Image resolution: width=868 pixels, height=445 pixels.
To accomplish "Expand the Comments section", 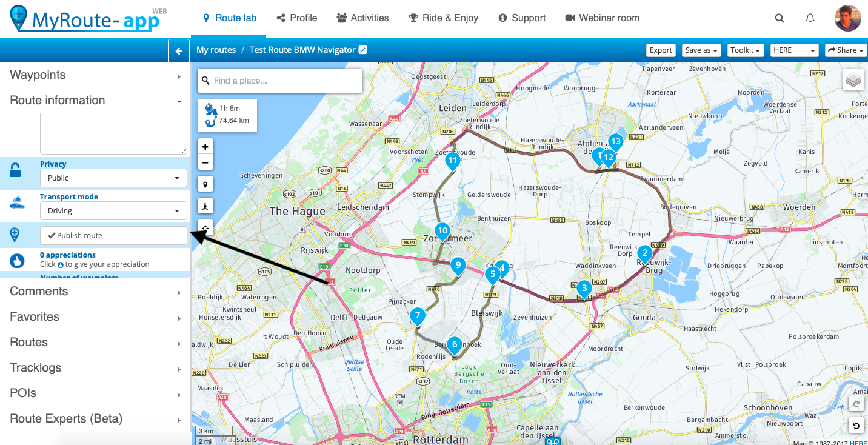I will pyautogui.click(x=95, y=292).
